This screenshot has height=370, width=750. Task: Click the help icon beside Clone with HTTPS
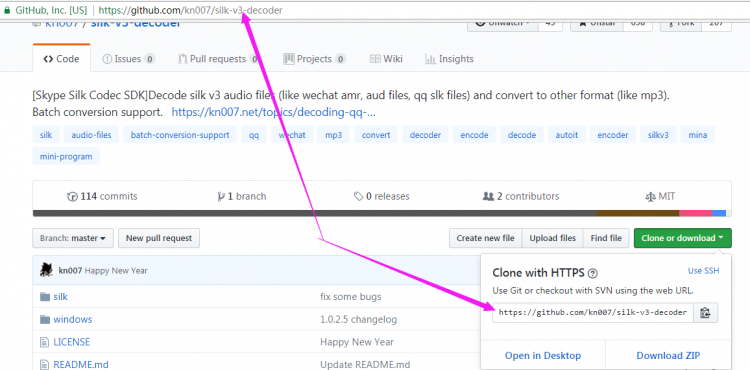[593, 273]
